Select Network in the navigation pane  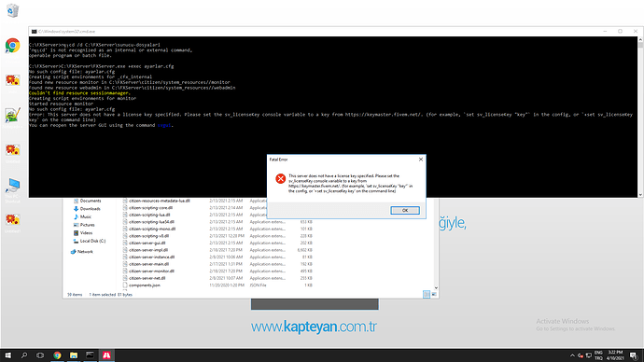pos(82,252)
